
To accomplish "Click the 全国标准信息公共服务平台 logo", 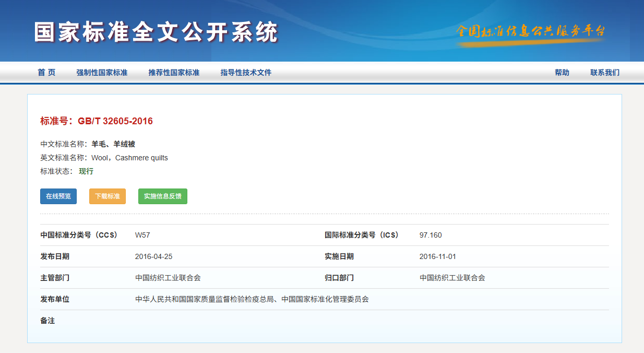I will click(530, 31).
